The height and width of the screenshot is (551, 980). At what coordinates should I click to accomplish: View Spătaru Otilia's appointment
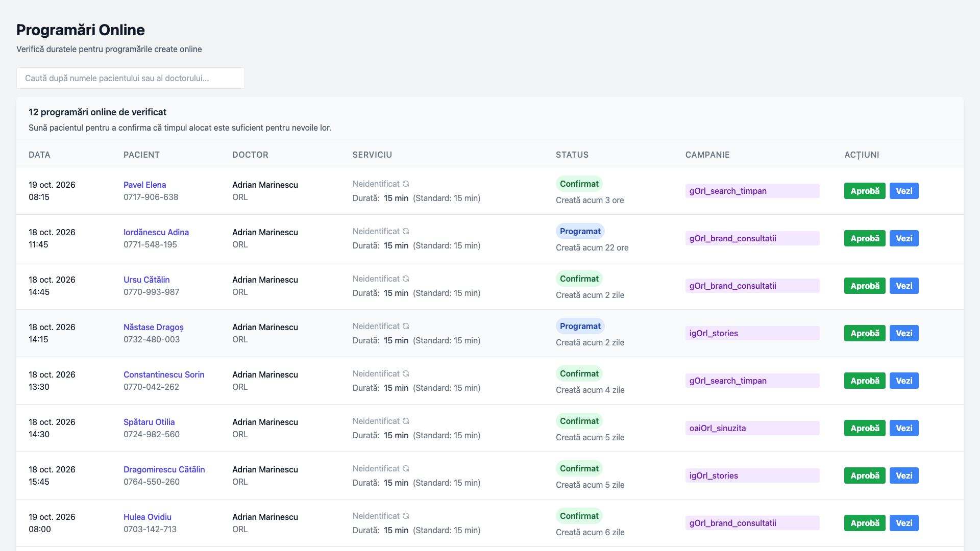904,428
